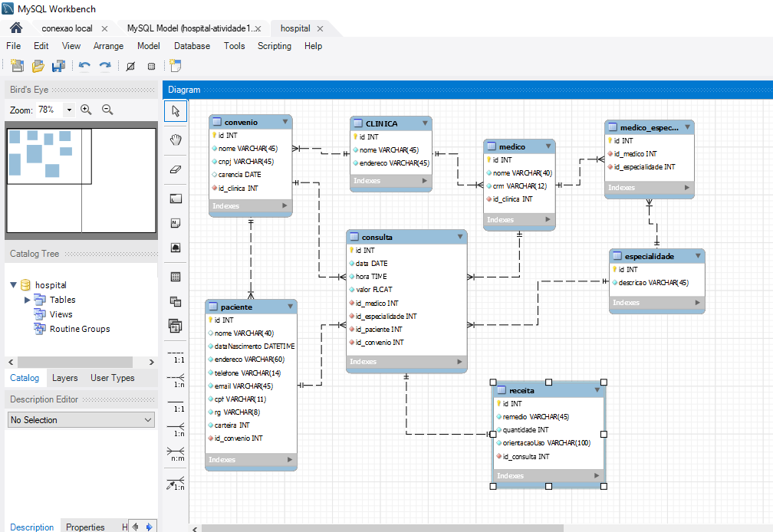Select the Place New Text note tool
The image size is (773, 532).
click(x=176, y=222)
